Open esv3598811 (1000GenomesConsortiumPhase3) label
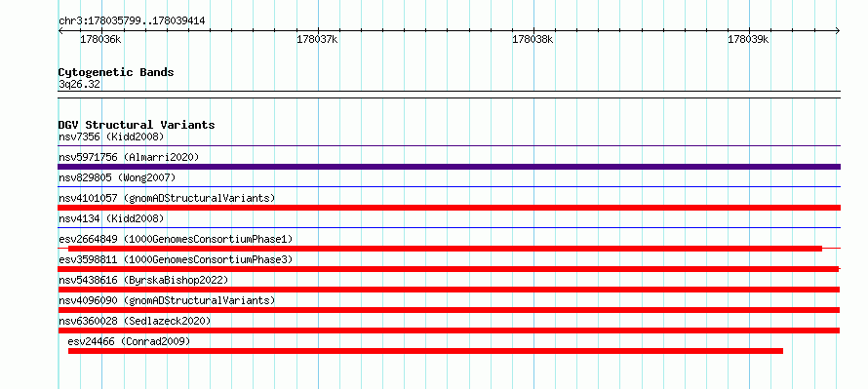The height and width of the screenshot is (389, 868). 176,259
